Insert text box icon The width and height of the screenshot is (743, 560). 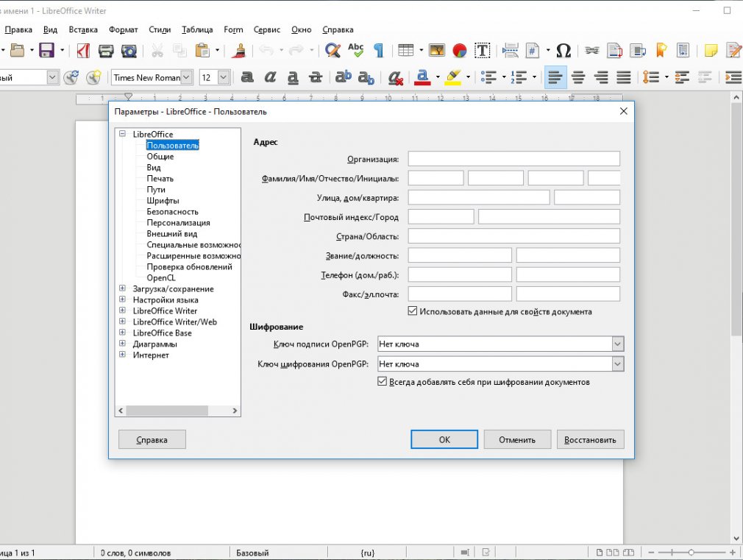click(483, 50)
